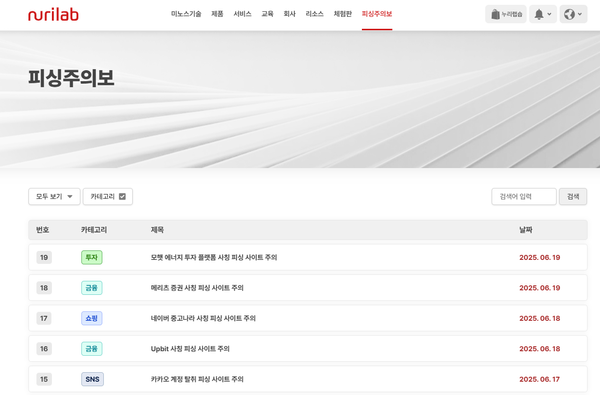Open the Upbit 사칭 피싱 article
The width and height of the screenshot is (600, 395).
coord(190,349)
